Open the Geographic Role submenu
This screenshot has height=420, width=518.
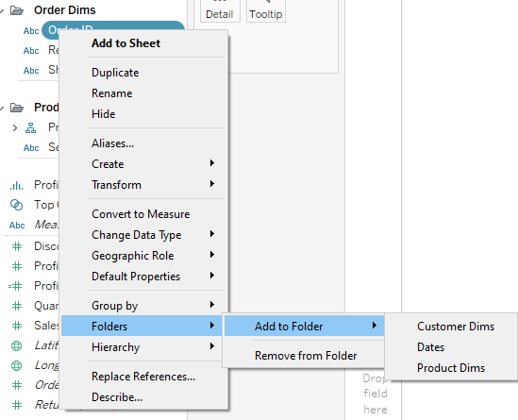142,256
